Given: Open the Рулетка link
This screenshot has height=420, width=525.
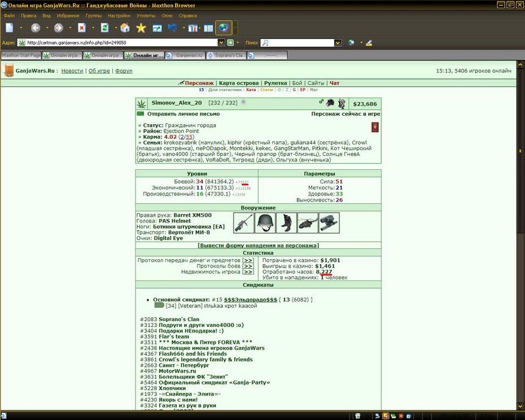Looking at the screenshot, I should click(x=275, y=83).
